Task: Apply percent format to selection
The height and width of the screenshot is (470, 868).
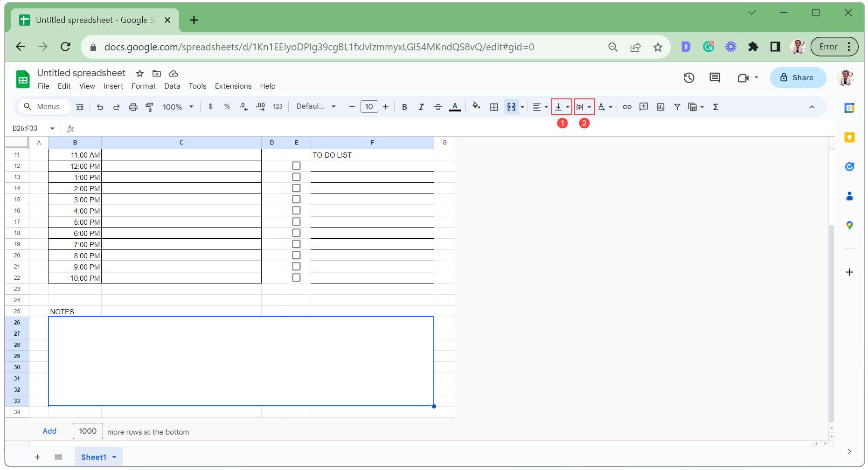Action: click(x=227, y=106)
